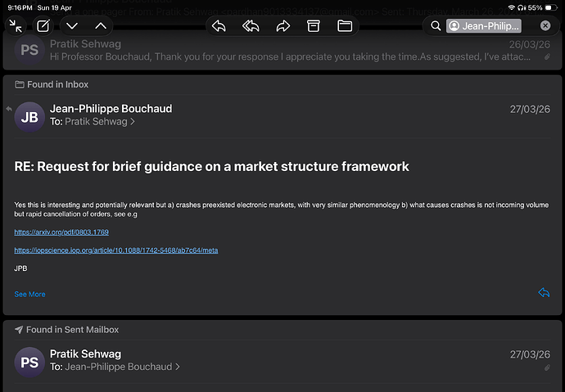Go to previous message with up chevron
The width and height of the screenshot is (565, 392).
tap(101, 26)
